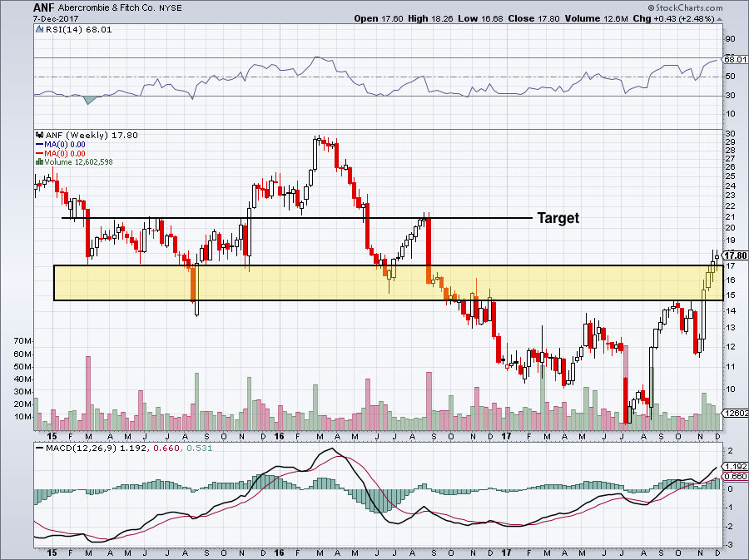Click the Volume 12.6M header value
The image size is (749, 560).
click(596, 18)
